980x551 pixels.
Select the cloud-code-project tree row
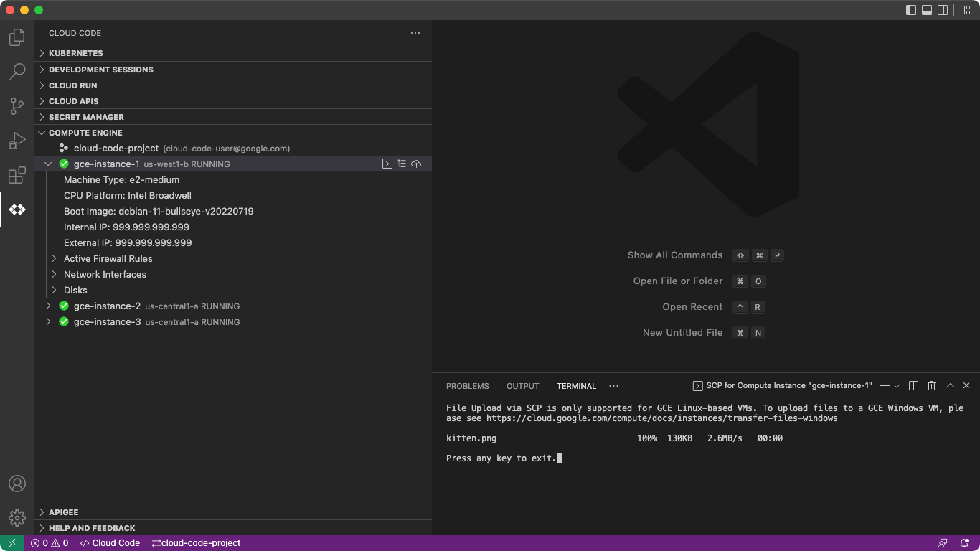click(x=233, y=149)
